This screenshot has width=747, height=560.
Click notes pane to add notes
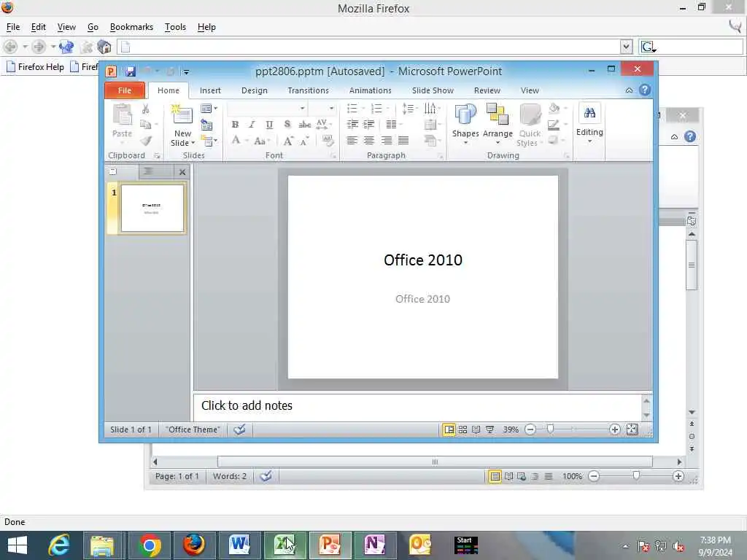[418, 405]
